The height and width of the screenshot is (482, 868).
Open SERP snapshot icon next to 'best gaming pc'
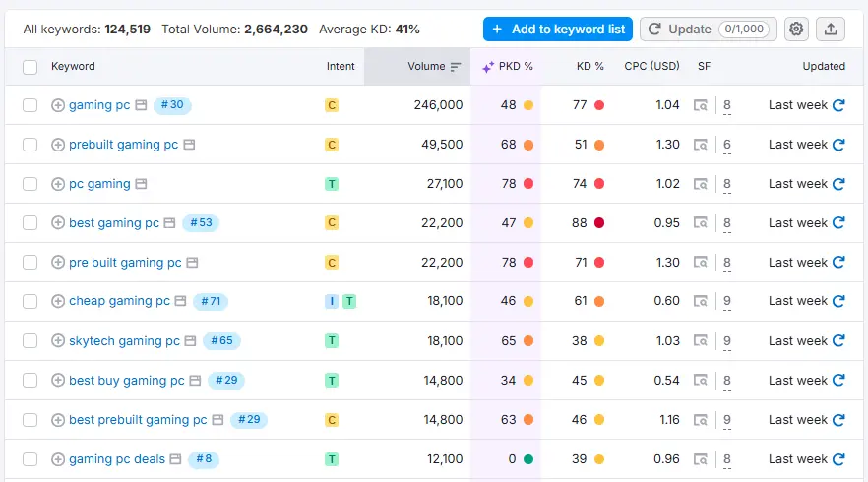tap(169, 223)
